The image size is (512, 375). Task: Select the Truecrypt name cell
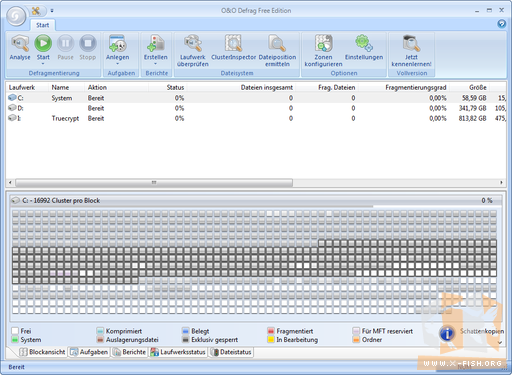(x=65, y=118)
